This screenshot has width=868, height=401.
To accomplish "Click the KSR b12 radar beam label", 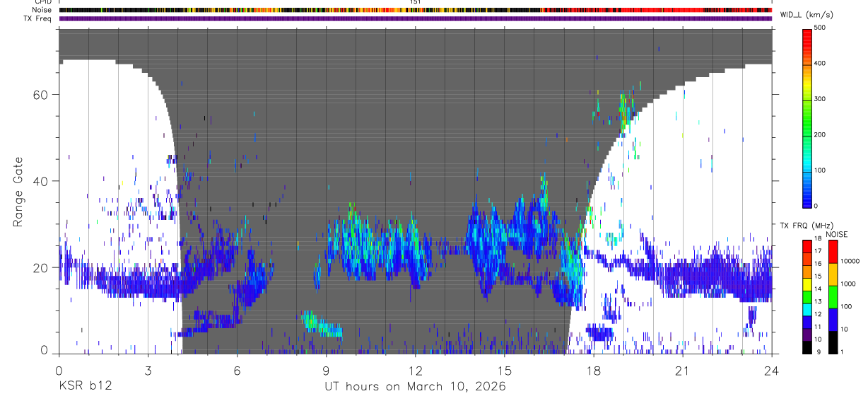I will coord(85,387).
